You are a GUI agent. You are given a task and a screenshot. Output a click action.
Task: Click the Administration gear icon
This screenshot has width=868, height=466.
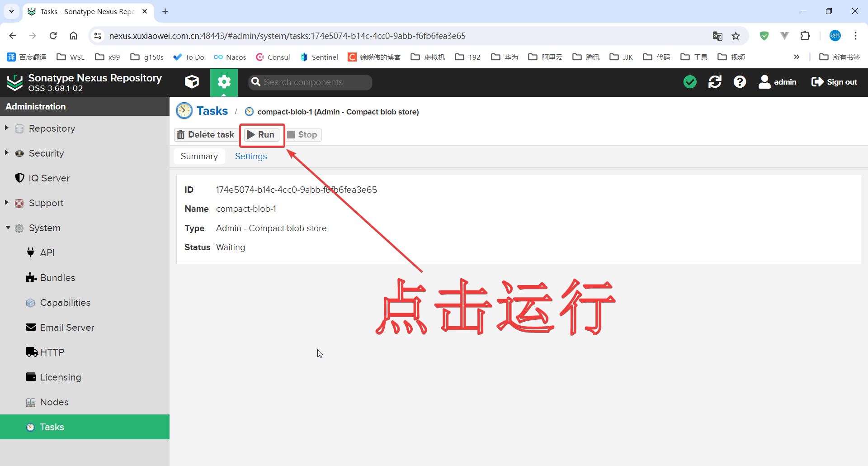point(224,82)
